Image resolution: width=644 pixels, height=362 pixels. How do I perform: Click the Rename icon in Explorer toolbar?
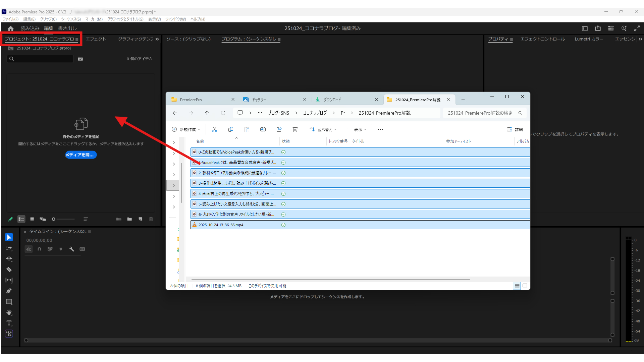coord(263,129)
